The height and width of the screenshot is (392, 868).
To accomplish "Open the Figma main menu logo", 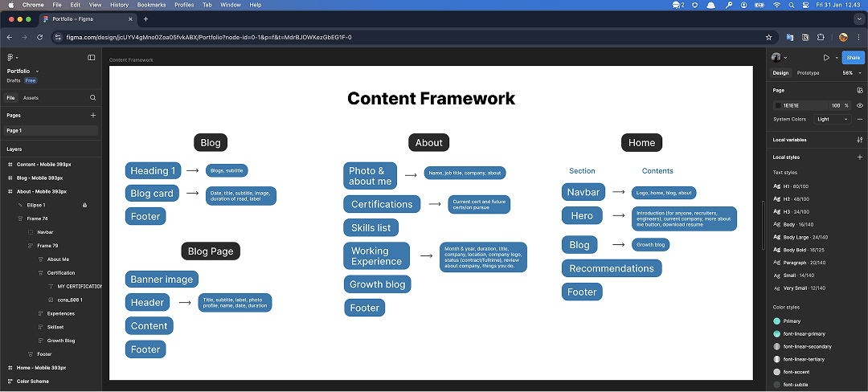I will pyautogui.click(x=11, y=57).
